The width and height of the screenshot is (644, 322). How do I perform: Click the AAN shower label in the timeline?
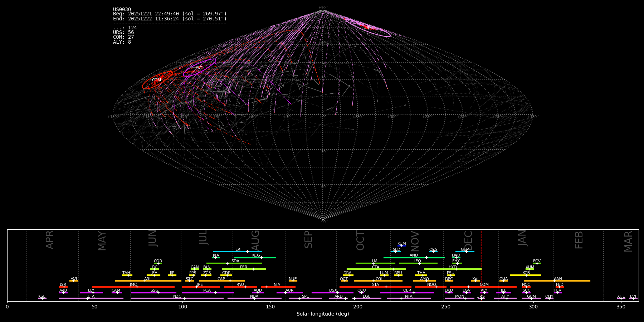tap(558, 279)
